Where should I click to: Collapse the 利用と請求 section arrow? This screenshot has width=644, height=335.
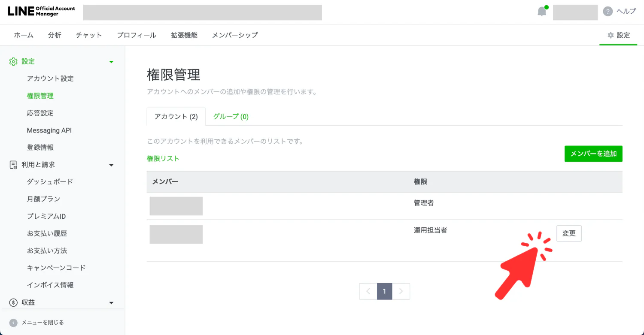point(111,165)
